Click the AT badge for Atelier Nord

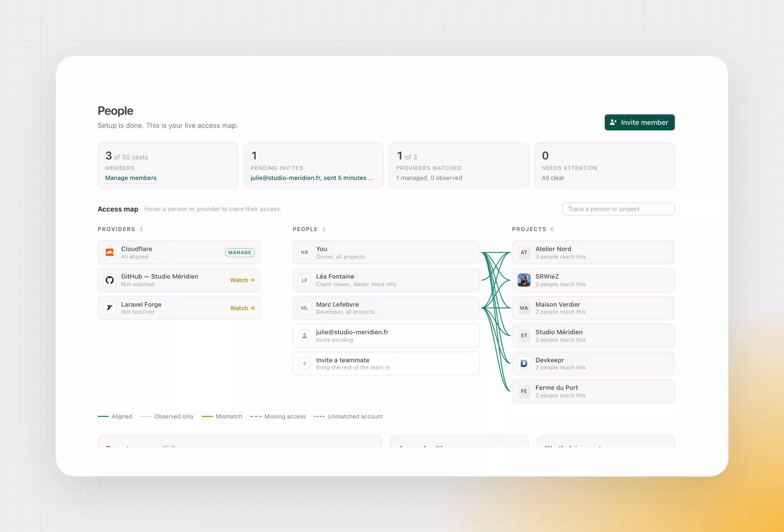click(524, 252)
